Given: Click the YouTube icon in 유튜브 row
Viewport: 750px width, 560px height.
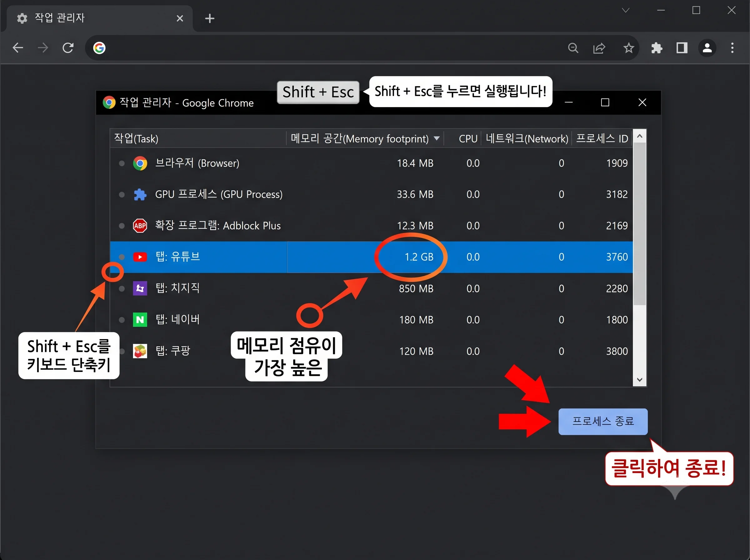Looking at the screenshot, I should 140,257.
